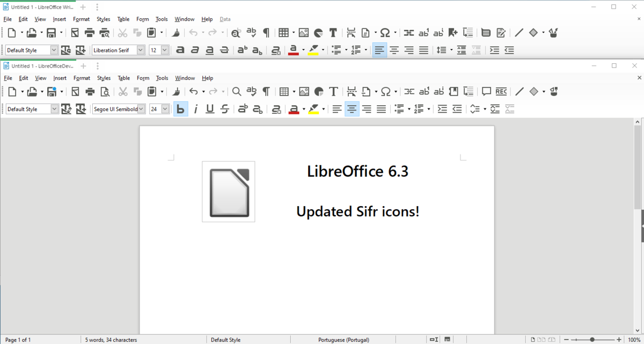Image resolution: width=644 pixels, height=344 pixels.
Task: Toggle bold formatting off
Action: [181, 109]
